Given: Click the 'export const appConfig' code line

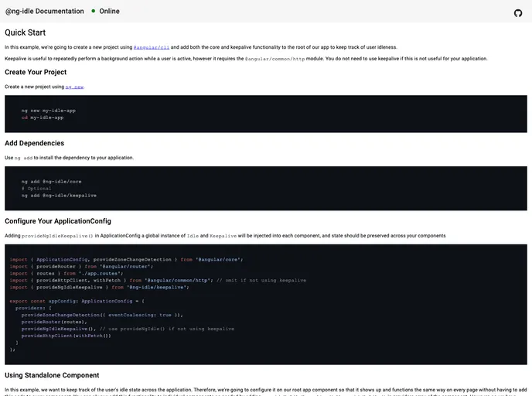Looking at the screenshot, I should pos(77,301).
